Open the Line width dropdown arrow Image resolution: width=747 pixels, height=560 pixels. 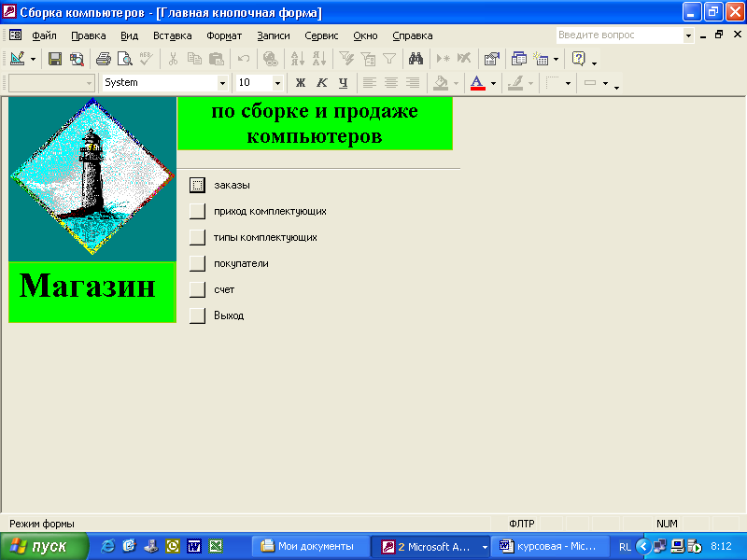click(x=568, y=83)
